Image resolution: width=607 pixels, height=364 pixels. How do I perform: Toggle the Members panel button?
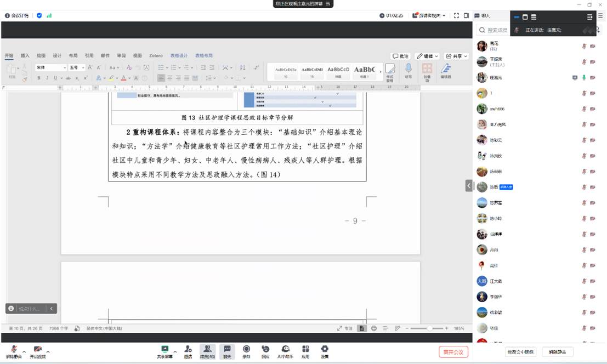coord(207,351)
